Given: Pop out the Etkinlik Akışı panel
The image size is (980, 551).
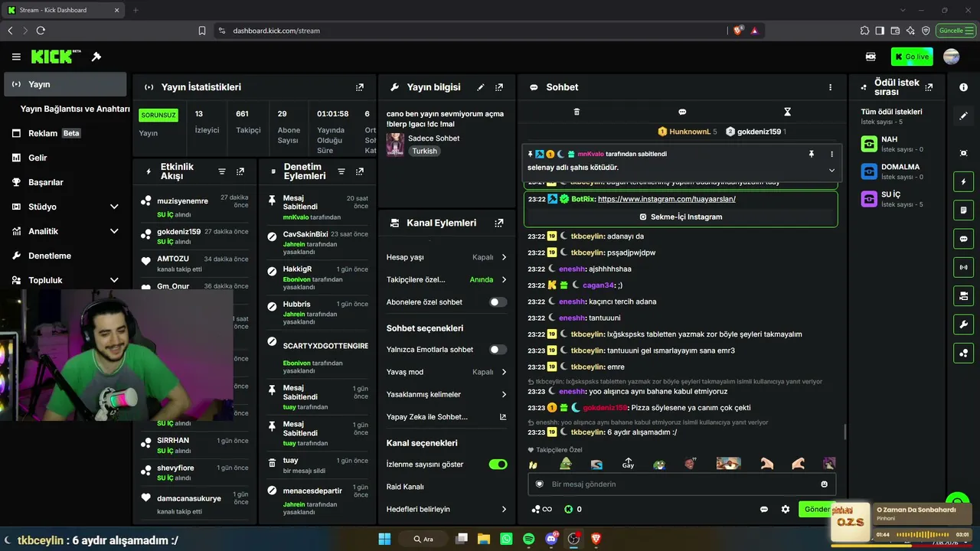Looking at the screenshot, I should coord(240,171).
